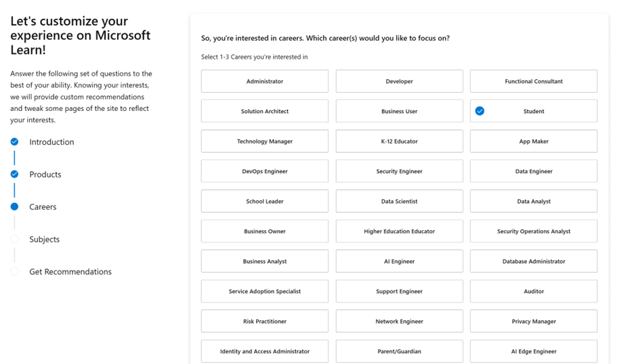Select the Developer career option
This screenshot has width=634, height=364.
point(399,81)
